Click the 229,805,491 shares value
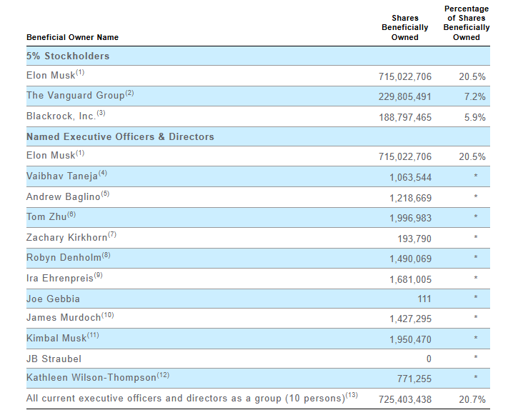 (x=404, y=96)
